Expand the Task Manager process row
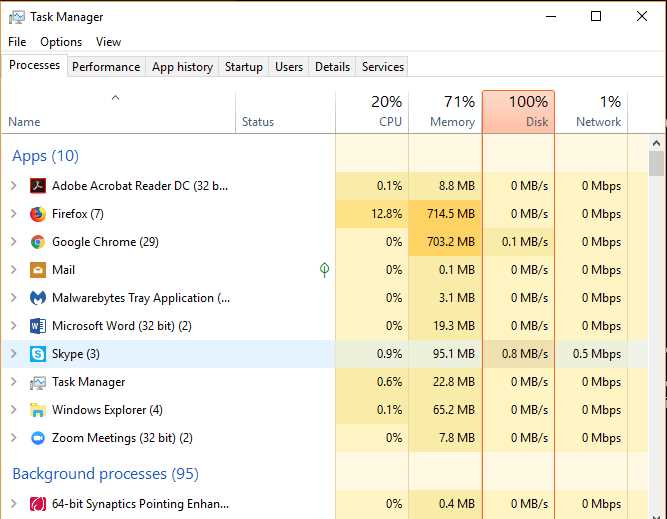The height and width of the screenshot is (519, 667). (x=14, y=382)
